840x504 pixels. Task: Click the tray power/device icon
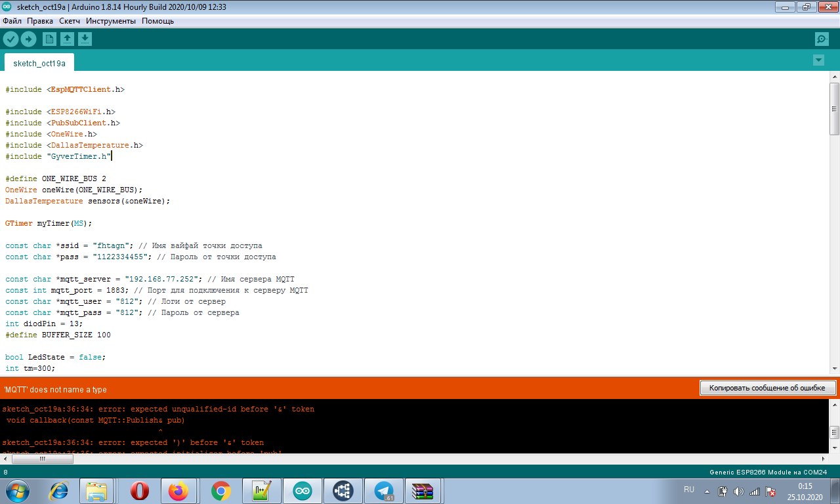point(723,491)
